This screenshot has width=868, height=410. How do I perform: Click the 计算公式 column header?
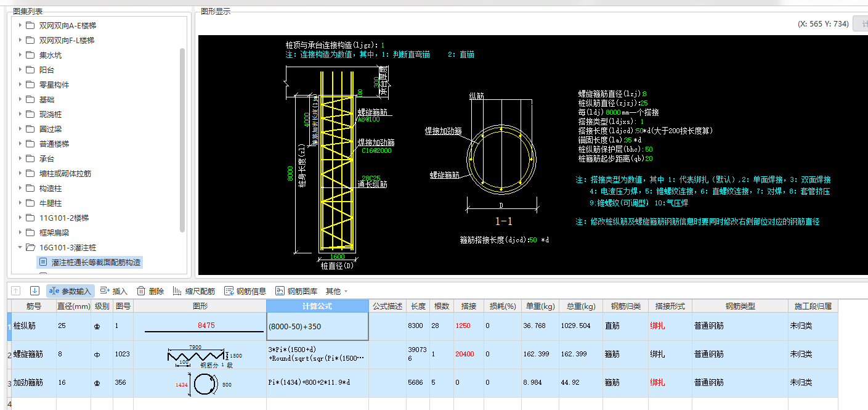click(x=317, y=306)
